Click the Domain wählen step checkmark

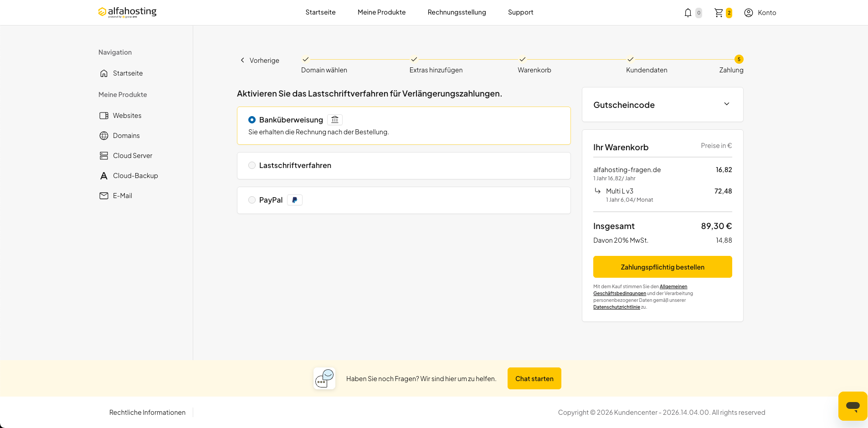pyautogui.click(x=306, y=59)
